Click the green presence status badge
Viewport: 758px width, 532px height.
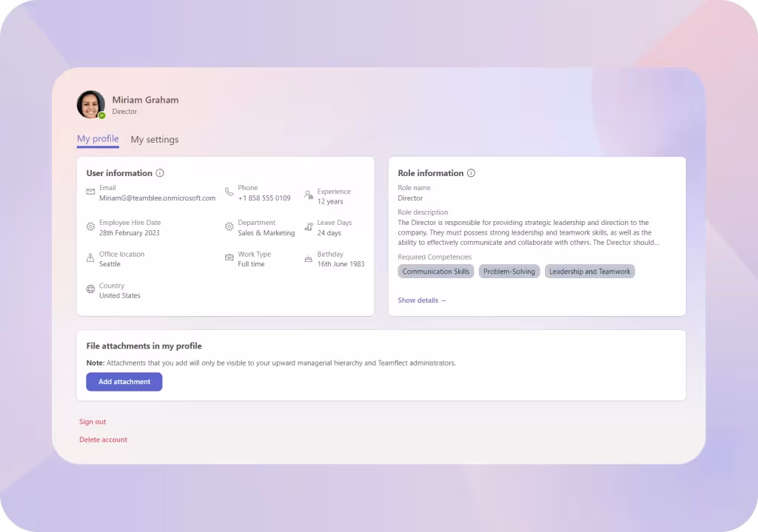click(x=102, y=115)
